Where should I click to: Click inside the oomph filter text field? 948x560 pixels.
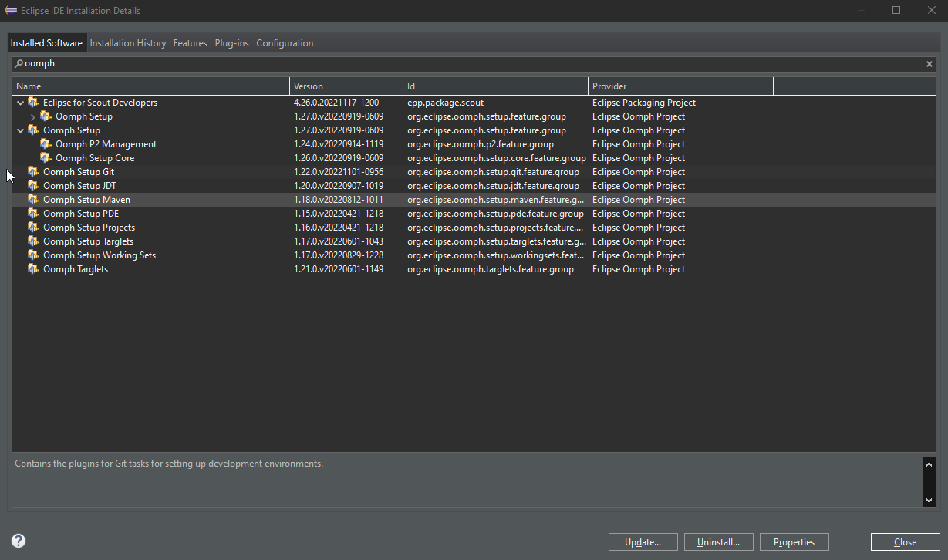[x=474, y=64]
